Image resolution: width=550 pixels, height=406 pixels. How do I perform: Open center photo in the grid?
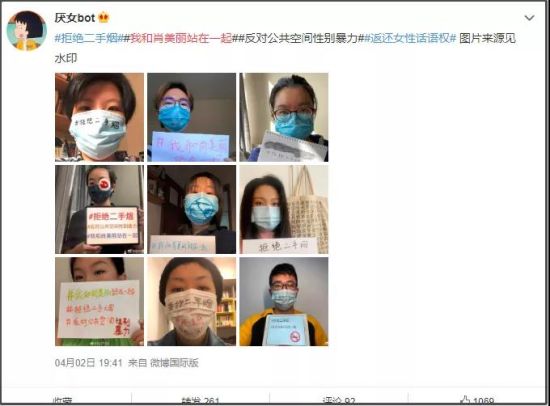192,209
